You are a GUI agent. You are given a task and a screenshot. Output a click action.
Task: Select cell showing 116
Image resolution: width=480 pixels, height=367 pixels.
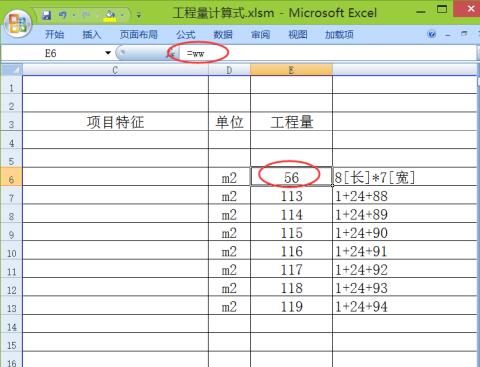coord(291,250)
